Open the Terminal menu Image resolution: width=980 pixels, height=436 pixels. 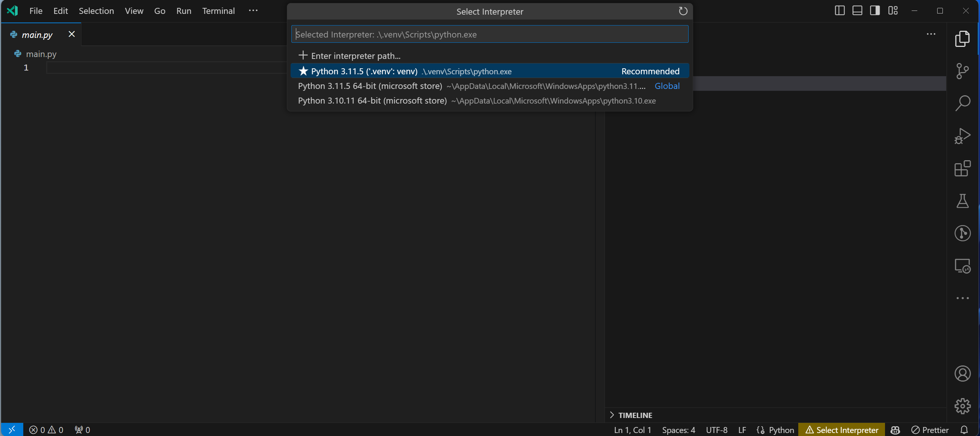pyautogui.click(x=219, y=11)
